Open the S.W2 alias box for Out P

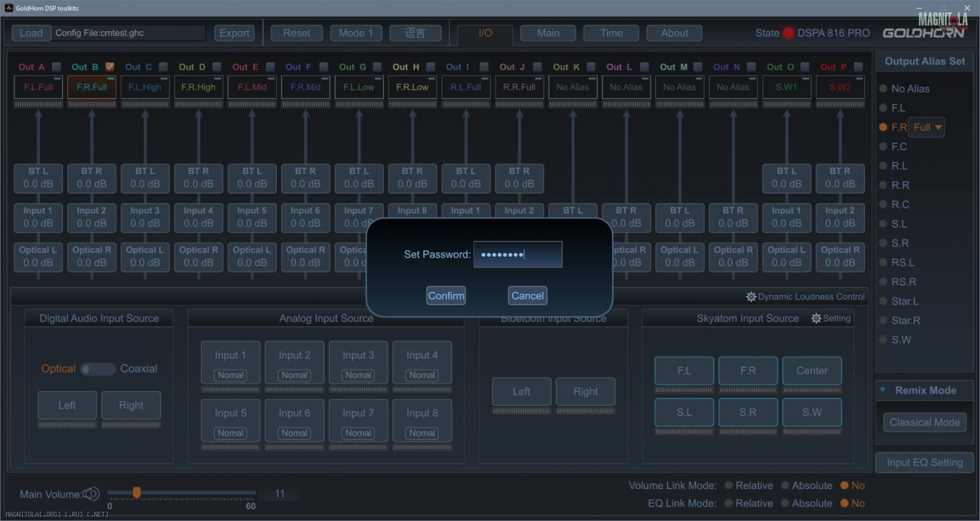click(840, 87)
